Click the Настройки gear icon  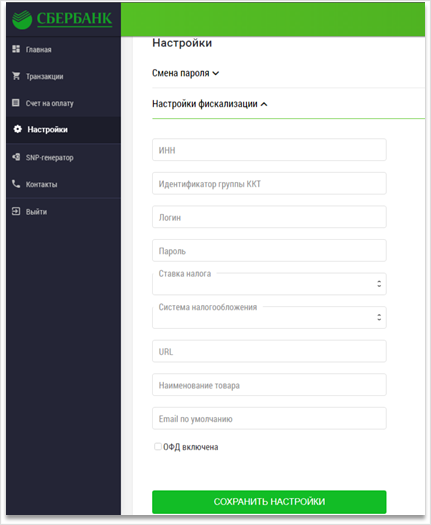[x=17, y=129]
